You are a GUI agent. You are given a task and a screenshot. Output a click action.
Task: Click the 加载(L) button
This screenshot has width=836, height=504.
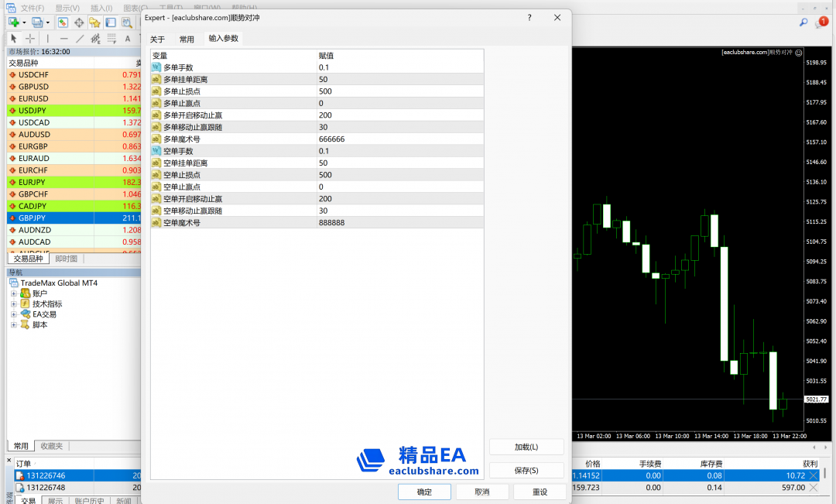click(526, 447)
